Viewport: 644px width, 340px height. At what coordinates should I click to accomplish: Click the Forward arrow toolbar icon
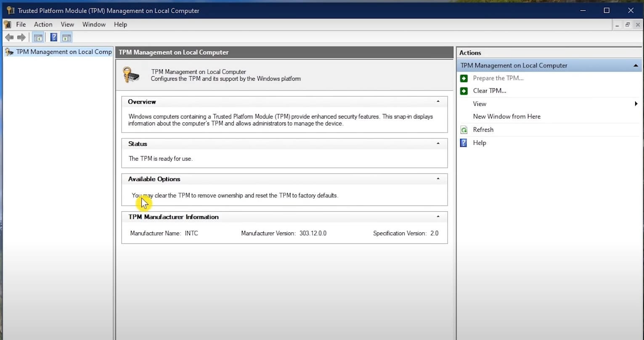point(21,37)
